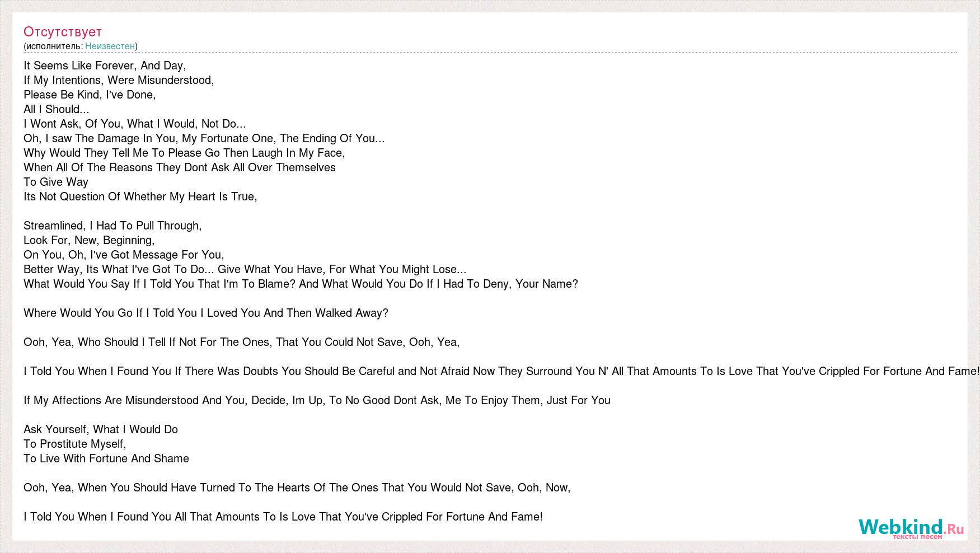Click the line "Look For, New, Beginning,"
This screenshot has width=980, height=553.
(x=89, y=240)
